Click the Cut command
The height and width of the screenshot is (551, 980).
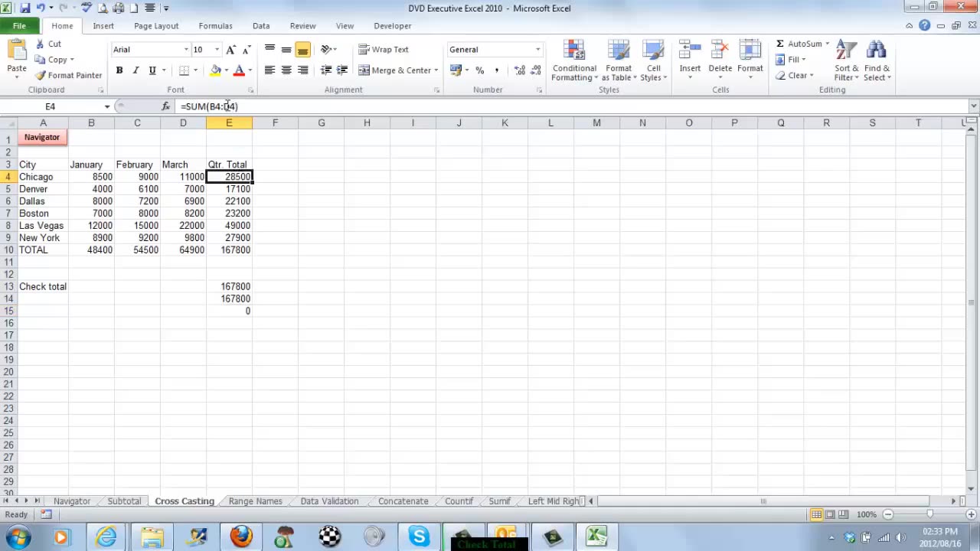click(x=47, y=44)
